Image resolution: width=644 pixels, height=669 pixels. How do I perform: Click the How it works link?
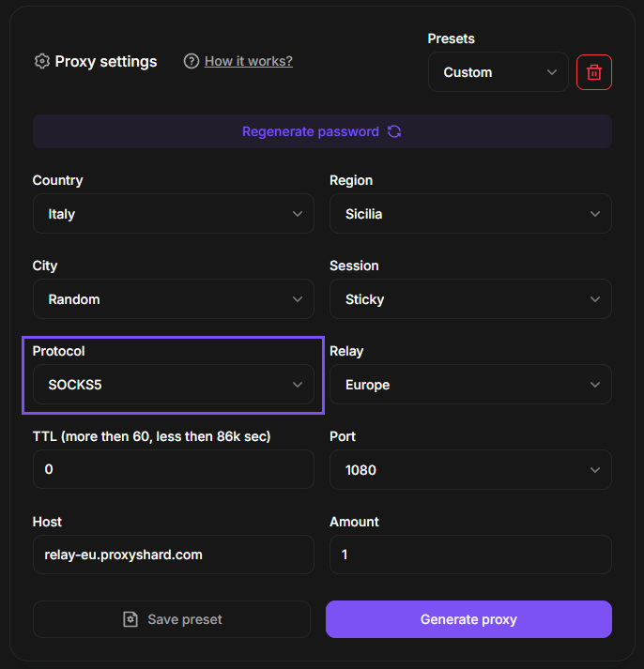pyautogui.click(x=249, y=61)
